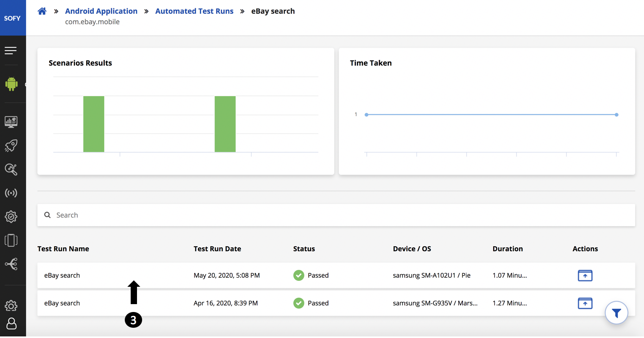Open the user profile icon

(x=11, y=323)
